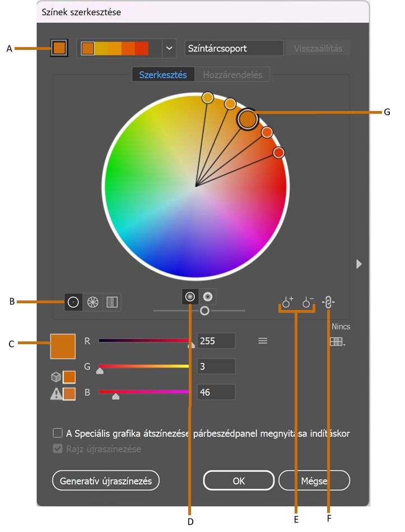Screen dimensions: 405x532
Task: Switch to the Szerkesztés tab
Action: [x=163, y=75]
